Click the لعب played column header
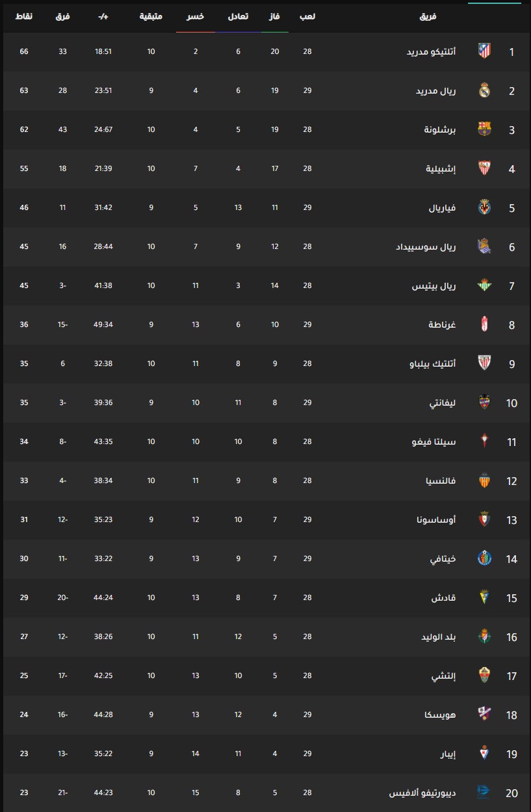531x812 pixels. (x=307, y=16)
